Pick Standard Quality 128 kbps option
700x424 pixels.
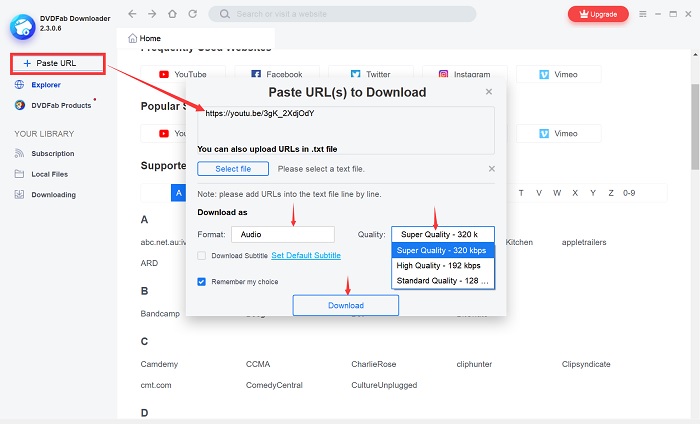point(442,281)
